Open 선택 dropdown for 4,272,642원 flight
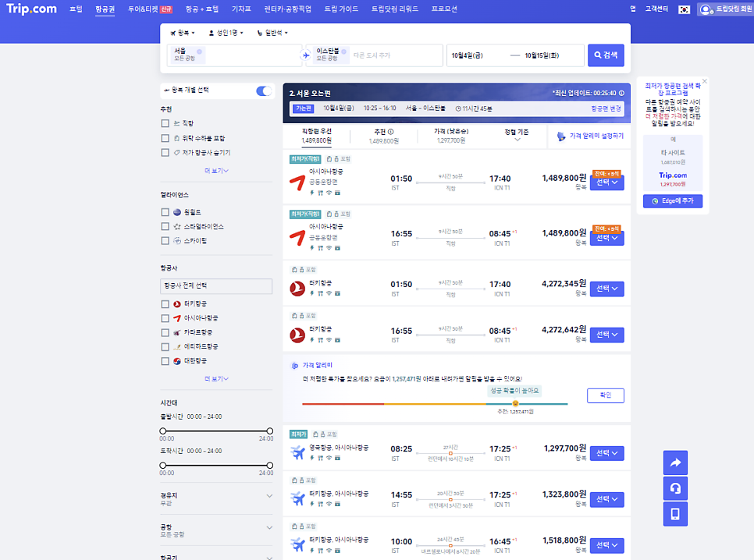The width and height of the screenshot is (754, 560). coord(606,335)
